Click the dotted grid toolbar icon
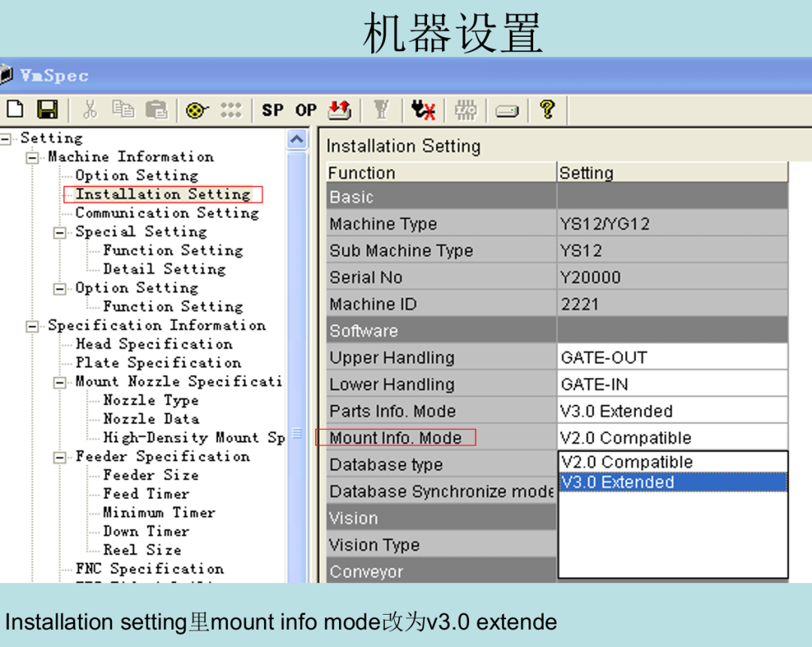This screenshot has height=647, width=812. [x=231, y=110]
